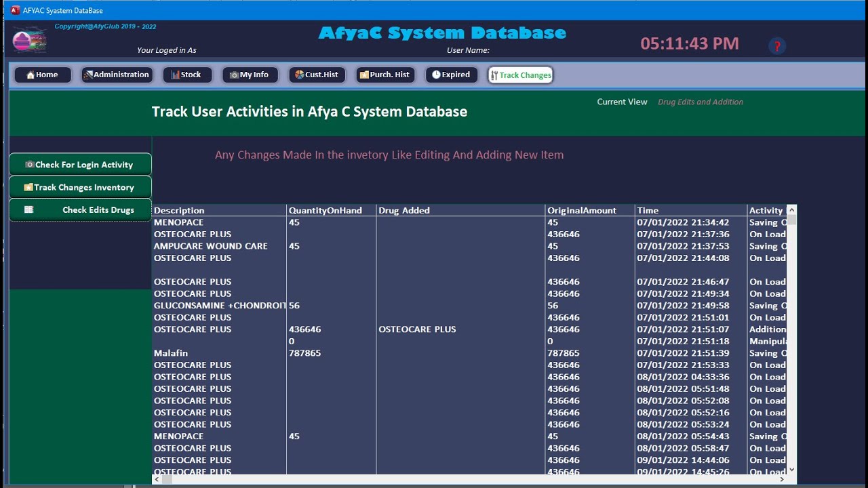The image size is (868, 488).
Task: Click the red question mark help icon
Action: 777,45
